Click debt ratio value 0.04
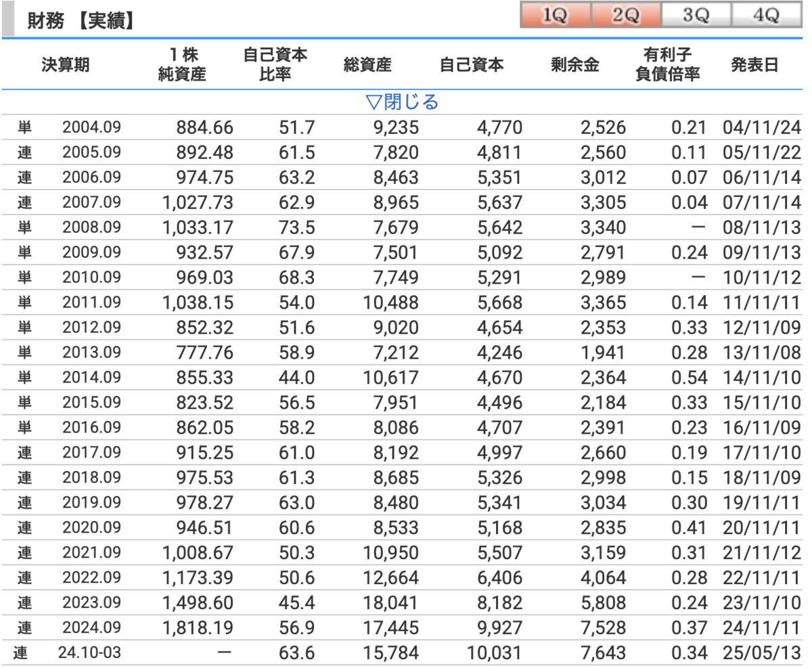This screenshot has width=812, height=668. coord(689,202)
